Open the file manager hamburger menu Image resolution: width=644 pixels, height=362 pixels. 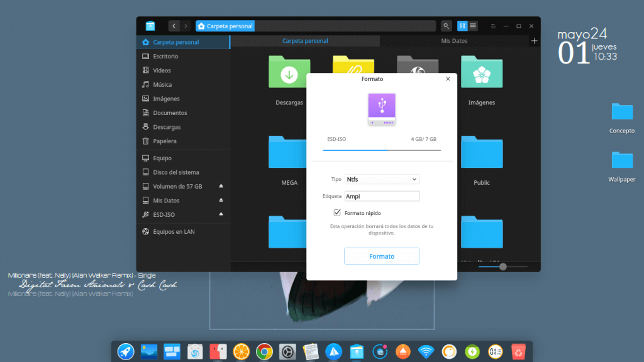492,26
